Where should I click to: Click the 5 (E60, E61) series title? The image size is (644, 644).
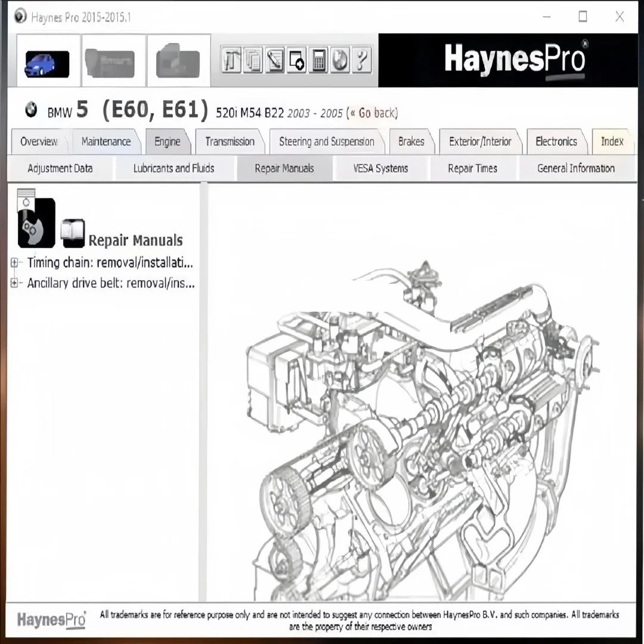142,110
